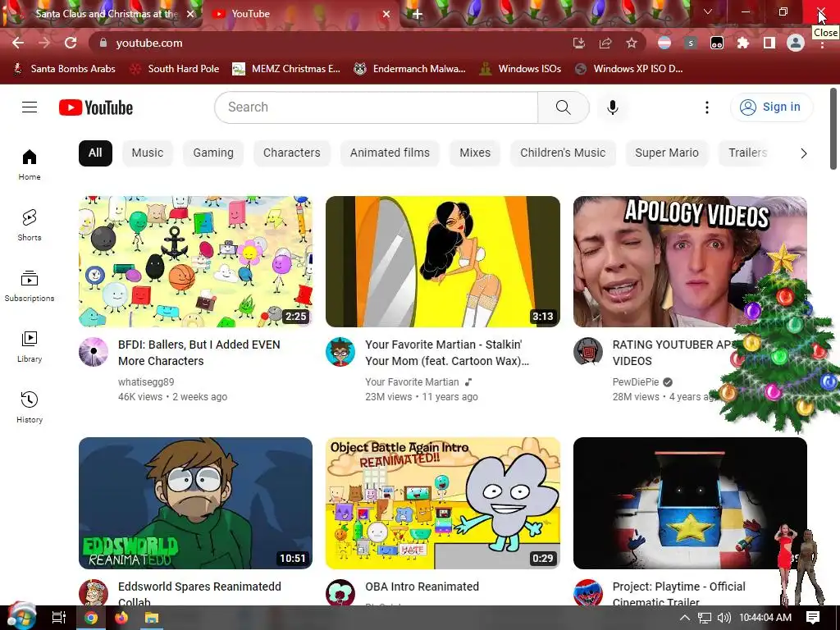The width and height of the screenshot is (840, 630).
Task: Open the Project: Playtime trailer thumbnail
Action: coord(690,503)
